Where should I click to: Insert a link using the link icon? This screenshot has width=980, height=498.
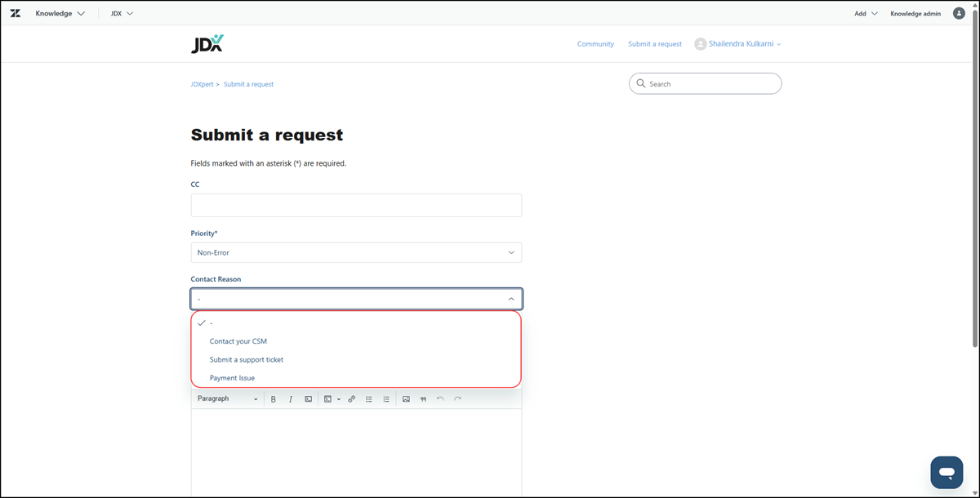(352, 399)
